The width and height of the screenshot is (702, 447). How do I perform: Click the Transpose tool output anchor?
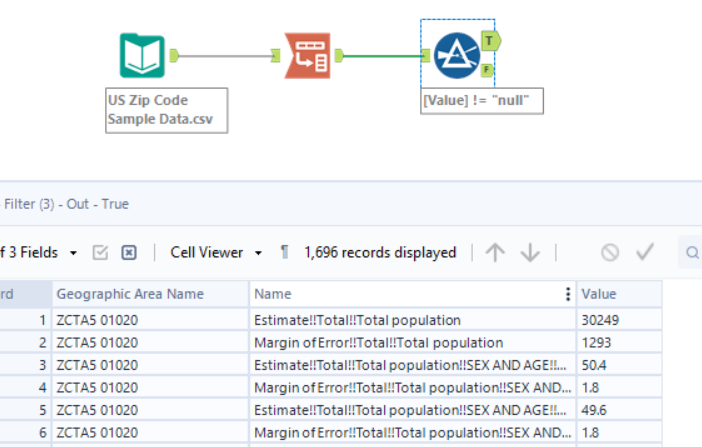coord(339,55)
